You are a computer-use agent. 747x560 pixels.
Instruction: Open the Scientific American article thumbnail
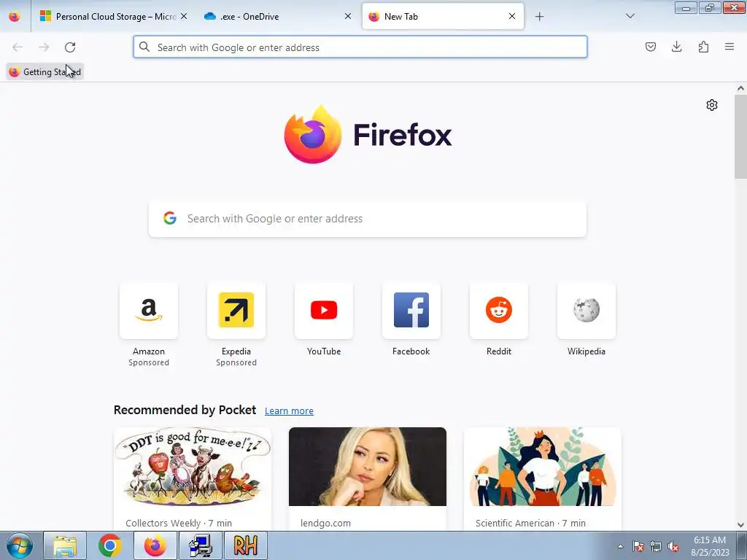[542, 467]
